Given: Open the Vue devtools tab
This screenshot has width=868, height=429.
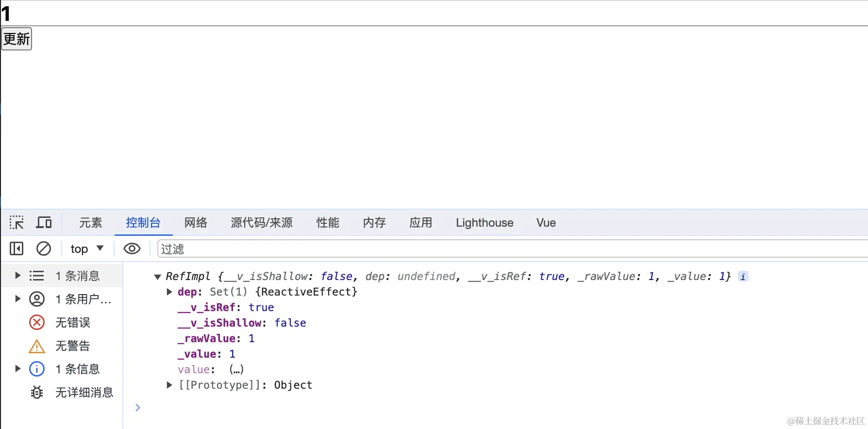Looking at the screenshot, I should pos(546,223).
